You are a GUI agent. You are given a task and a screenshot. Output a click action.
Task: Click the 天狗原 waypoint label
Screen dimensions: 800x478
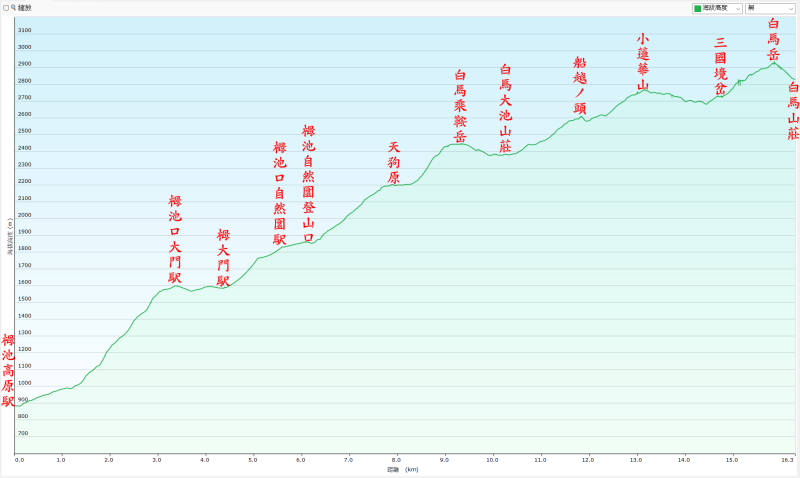[393, 163]
